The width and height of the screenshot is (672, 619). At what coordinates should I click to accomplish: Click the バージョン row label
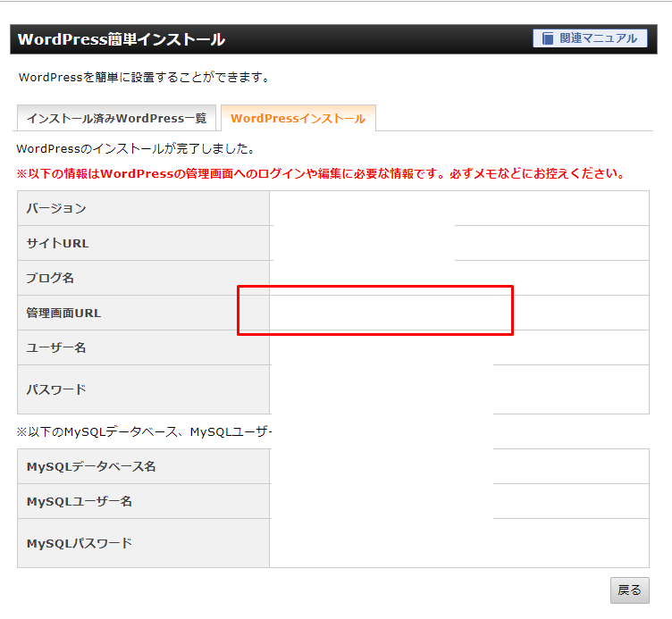click(x=56, y=209)
